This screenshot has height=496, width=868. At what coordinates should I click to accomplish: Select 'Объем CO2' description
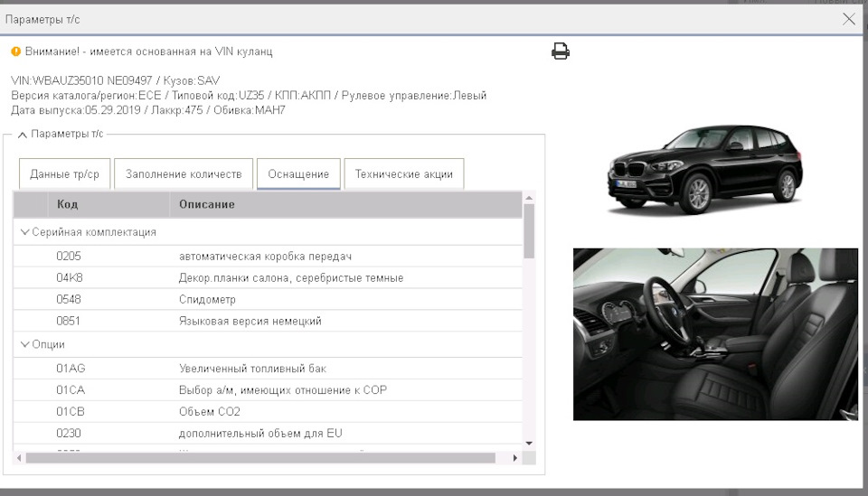pyautogui.click(x=209, y=411)
